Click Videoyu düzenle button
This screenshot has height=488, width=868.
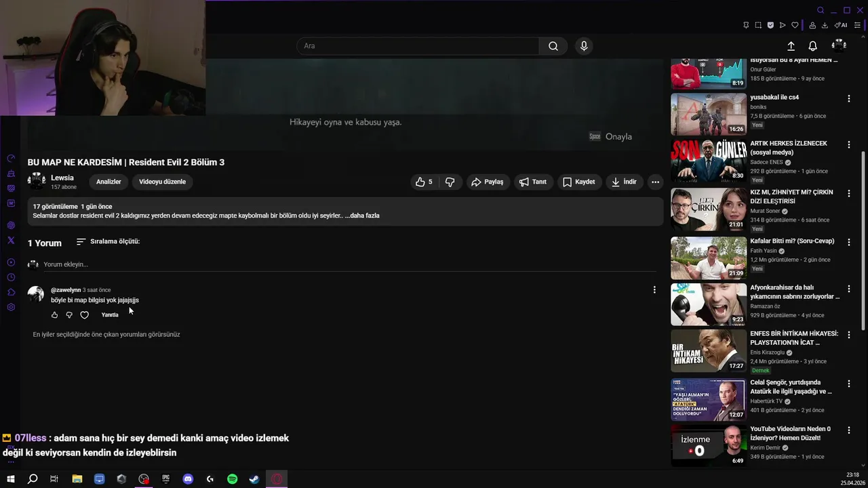coord(162,182)
